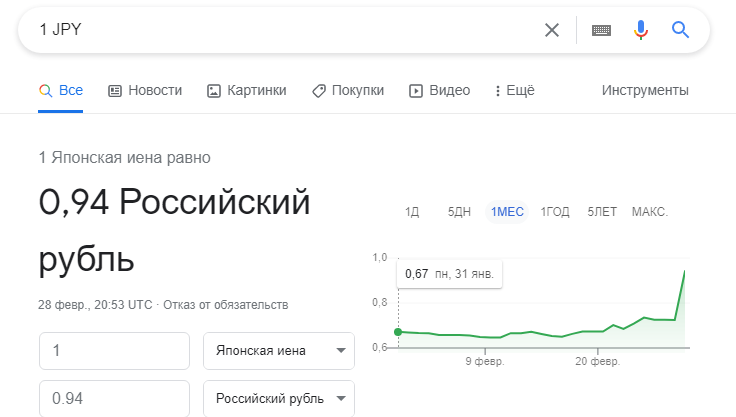The width and height of the screenshot is (736, 417).
Task: Show the МАКС. chart range
Action: coord(650,212)
